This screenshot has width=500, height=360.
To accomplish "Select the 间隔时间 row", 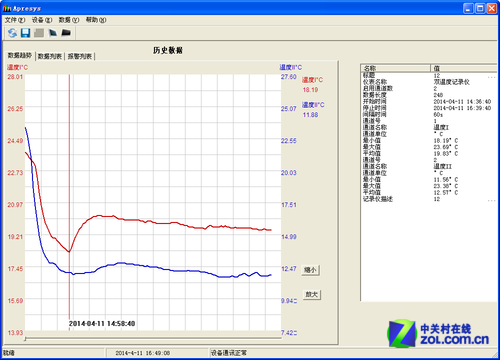I will pyautogui.click(x=429, y=114).
